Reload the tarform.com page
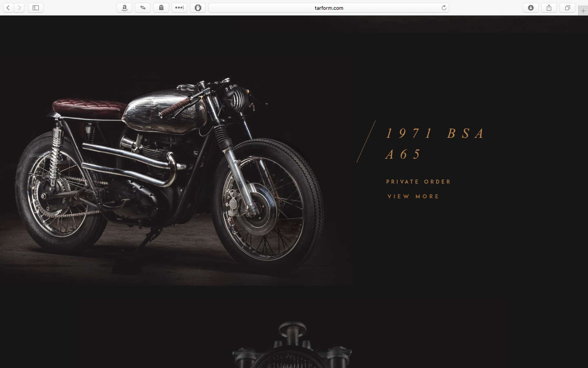588x368 pixels. (x=444, y=8)
